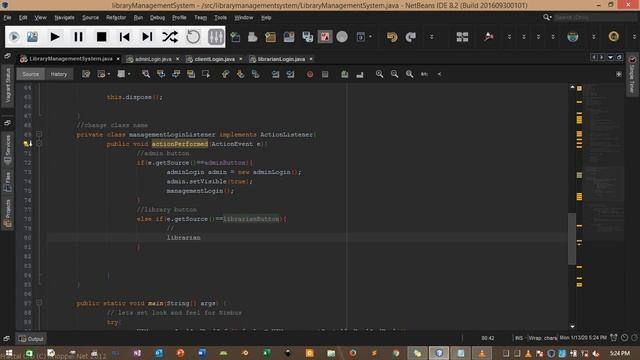Open the Debug menu
Screen dimensions: 640x360
(157, 18)
